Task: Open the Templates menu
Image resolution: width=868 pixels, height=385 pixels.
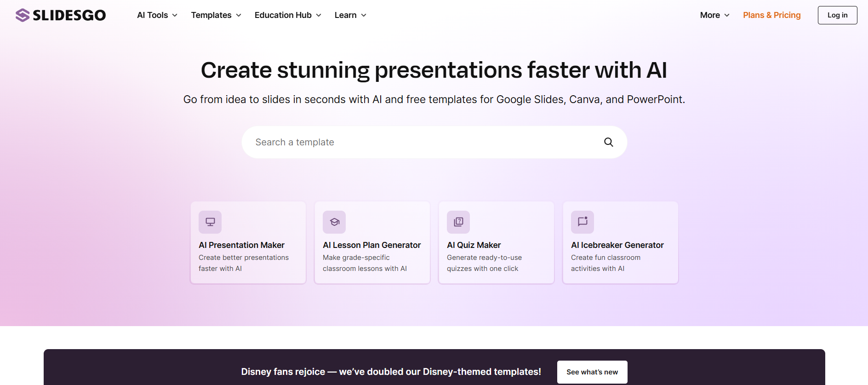Action: [216, 15]
